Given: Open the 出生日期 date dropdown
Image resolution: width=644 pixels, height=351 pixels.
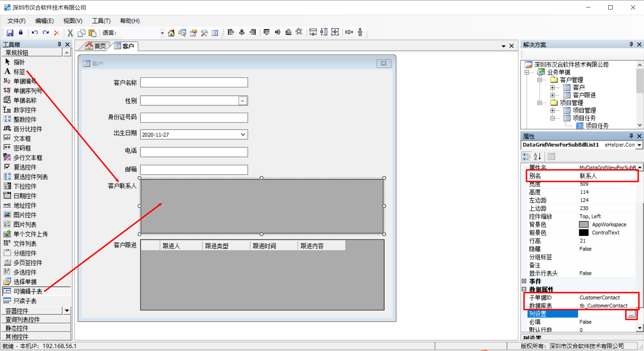Looking at the screenshot, I should (243, 135).
